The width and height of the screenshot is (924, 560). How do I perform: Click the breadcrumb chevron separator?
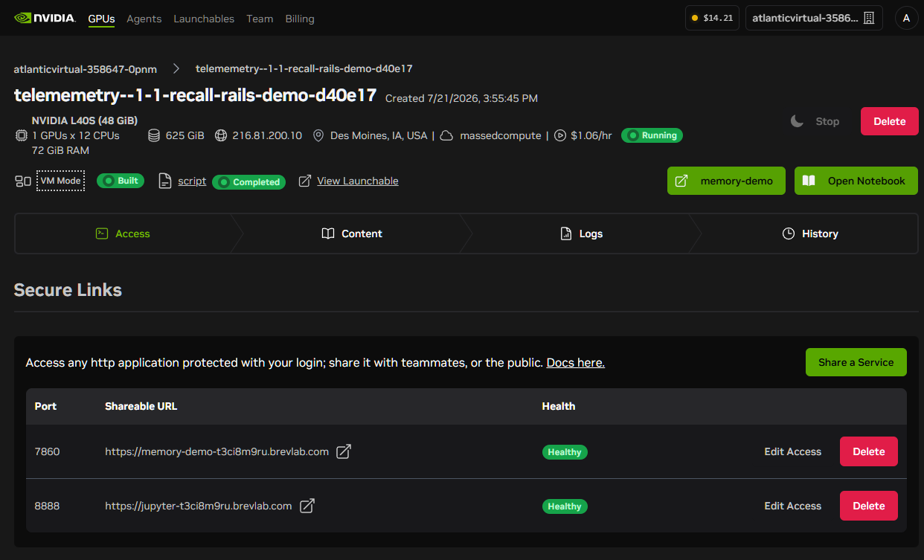click(x=176, y=68)
